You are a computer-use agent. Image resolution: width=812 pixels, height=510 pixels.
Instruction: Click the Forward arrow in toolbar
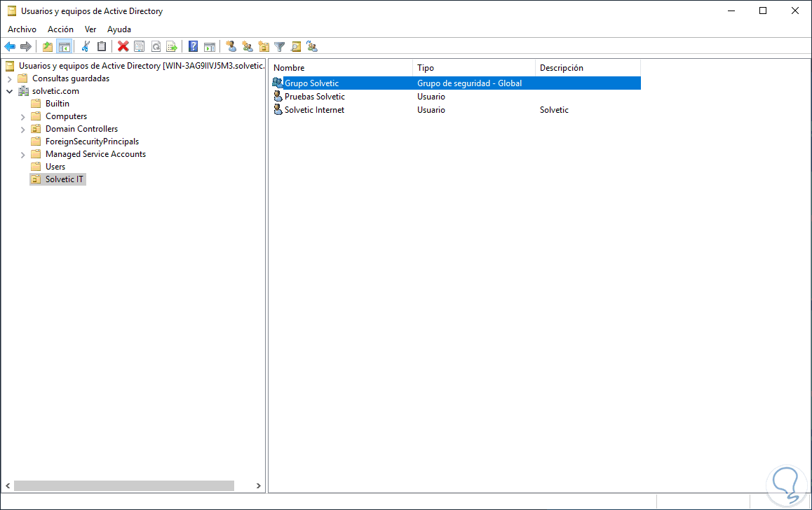26,46
